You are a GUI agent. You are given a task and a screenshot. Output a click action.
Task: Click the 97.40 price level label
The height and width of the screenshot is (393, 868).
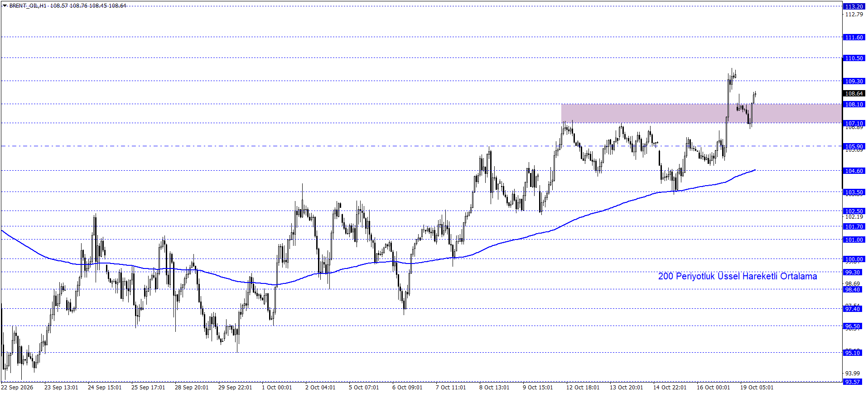(x=854, y=309)
